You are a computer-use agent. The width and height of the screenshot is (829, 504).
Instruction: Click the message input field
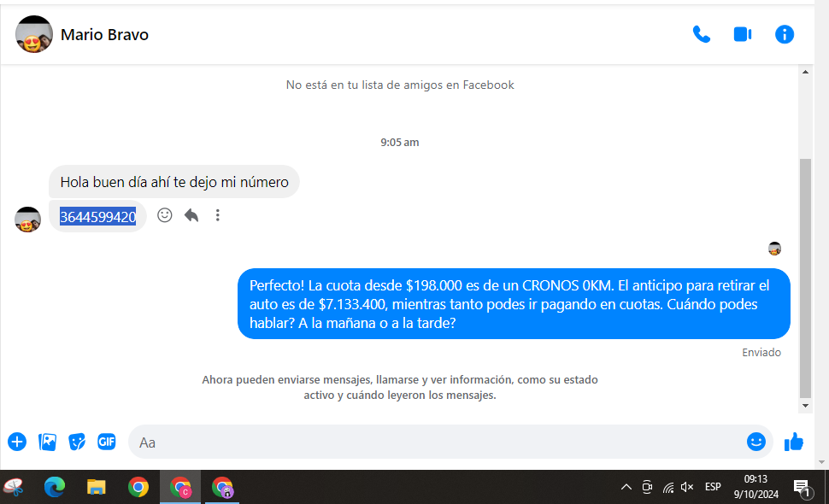(x=436, y=442)
